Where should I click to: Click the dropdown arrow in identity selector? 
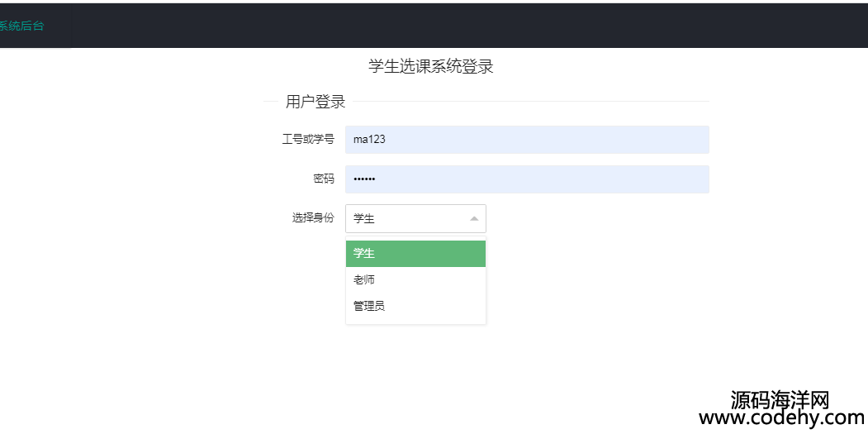coord(474,219)
